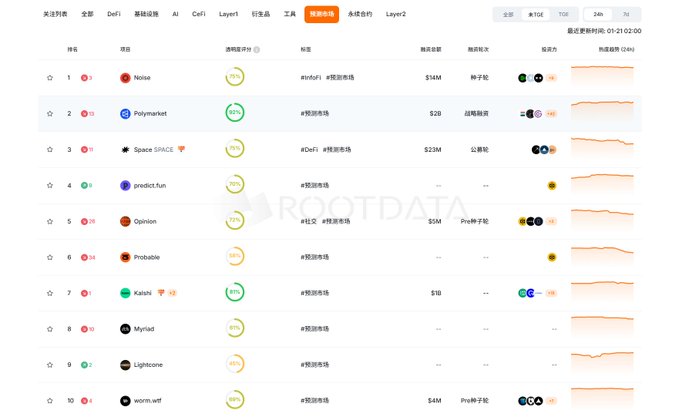This screenshot has width=679, height=417.
Task: Open the Probable investor logo
Action: pos(552,257)
